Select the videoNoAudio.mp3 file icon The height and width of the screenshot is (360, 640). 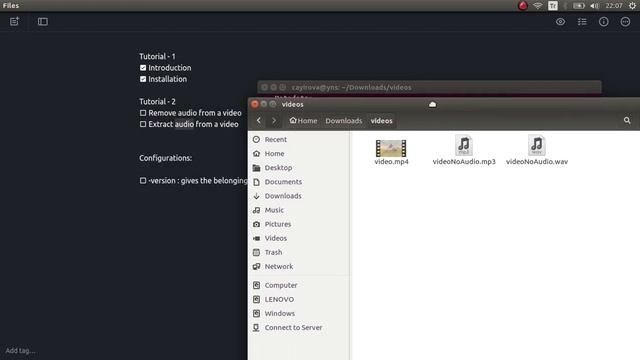coord(464,145)
